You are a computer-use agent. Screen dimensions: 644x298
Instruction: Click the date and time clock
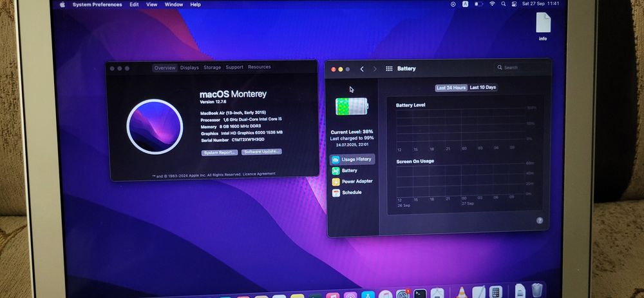540,3
